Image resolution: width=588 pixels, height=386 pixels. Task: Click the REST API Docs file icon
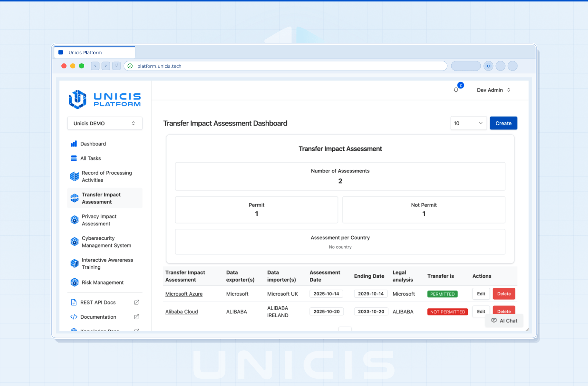coord(74,302)
